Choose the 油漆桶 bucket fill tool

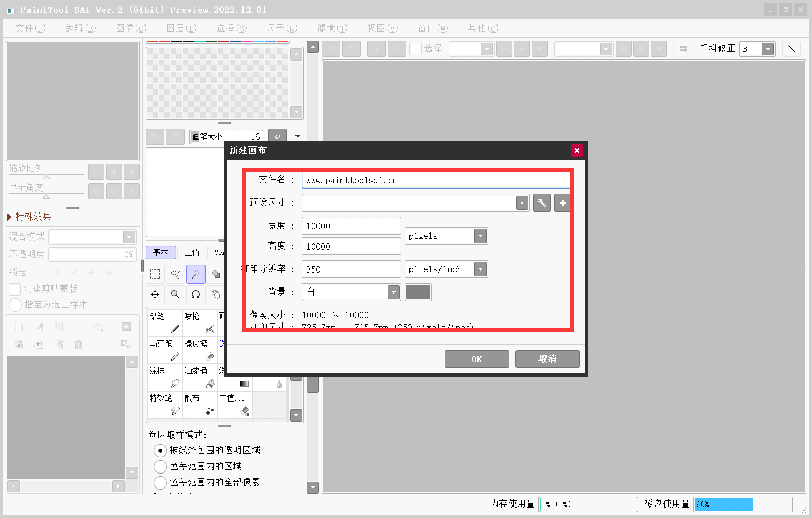pyautogui.click(x=200, y=377)
